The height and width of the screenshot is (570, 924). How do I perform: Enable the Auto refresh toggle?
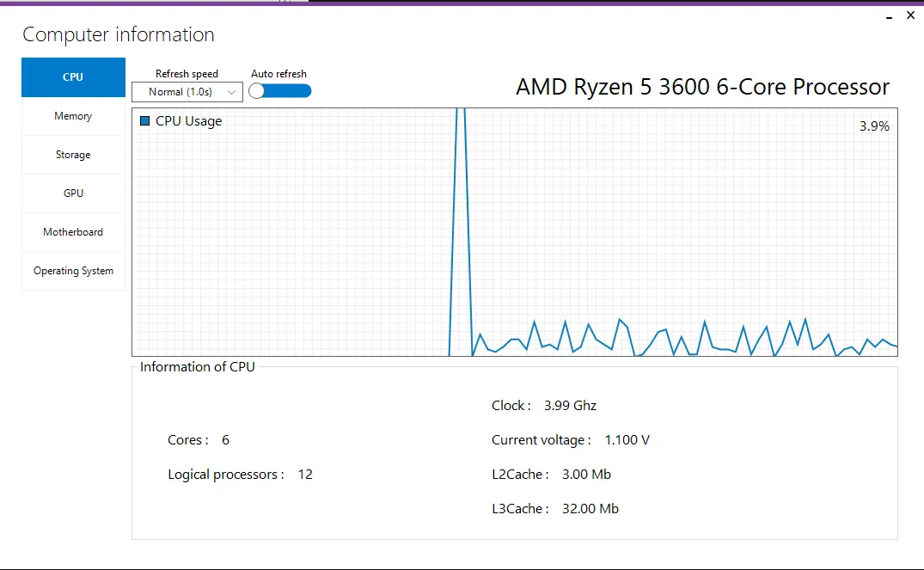click(279, 91)
